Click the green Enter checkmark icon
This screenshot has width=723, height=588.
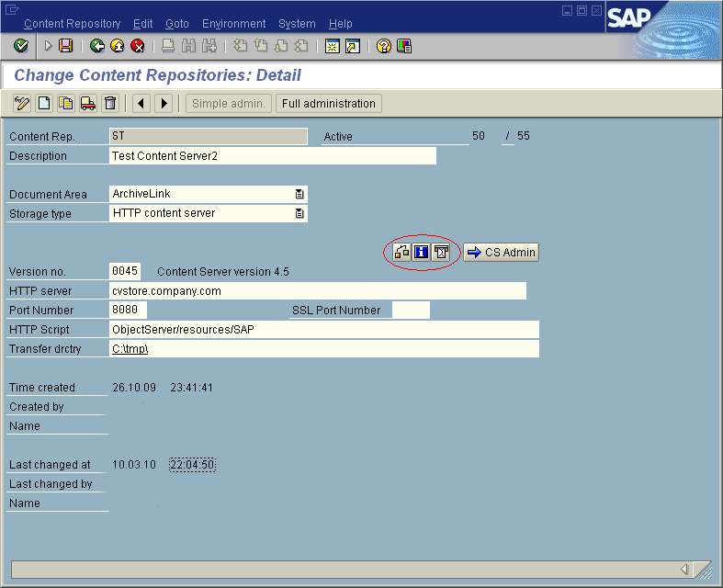20,46
